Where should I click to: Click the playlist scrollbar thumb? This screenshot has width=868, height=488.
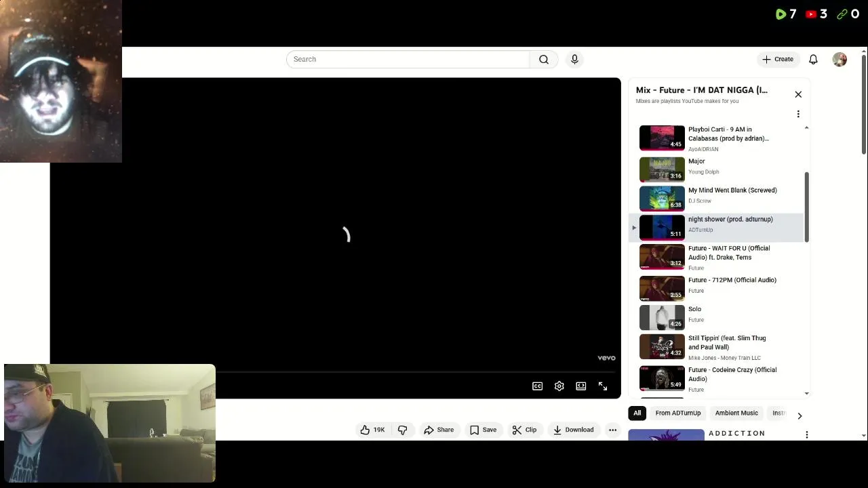click(x=806, y=207)
